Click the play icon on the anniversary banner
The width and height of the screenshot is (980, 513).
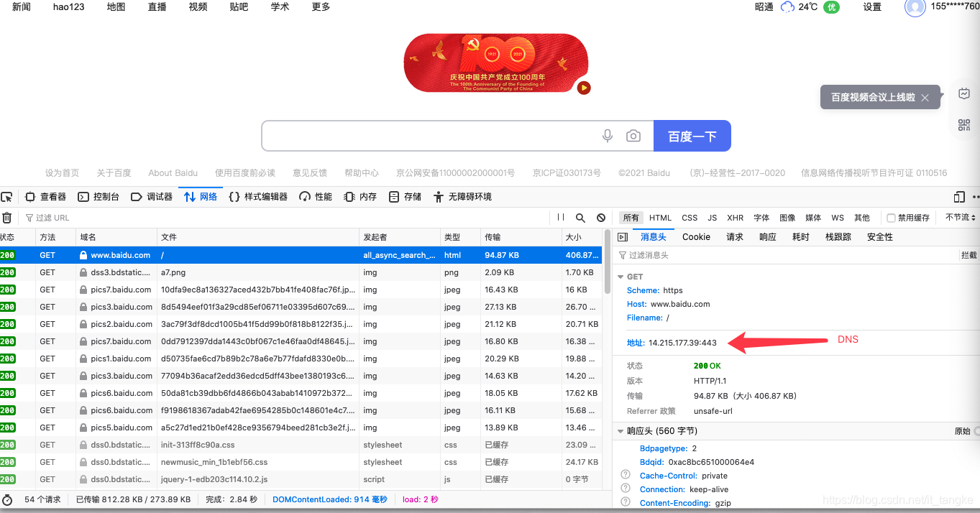coord(584,88)
